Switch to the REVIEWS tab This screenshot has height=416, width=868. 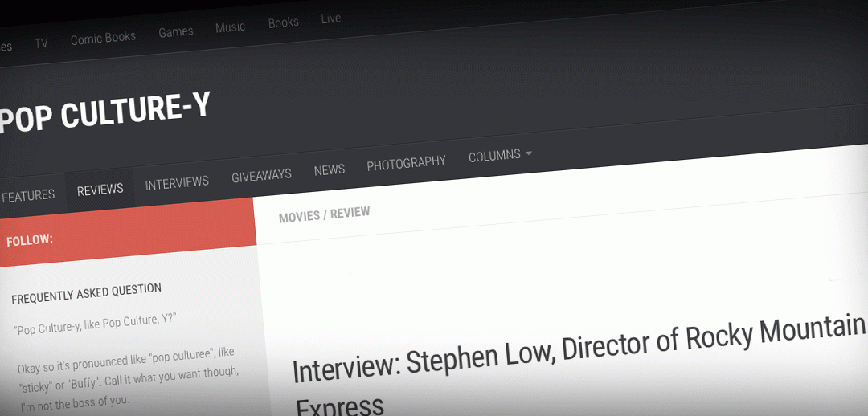(x=100, y=190)
